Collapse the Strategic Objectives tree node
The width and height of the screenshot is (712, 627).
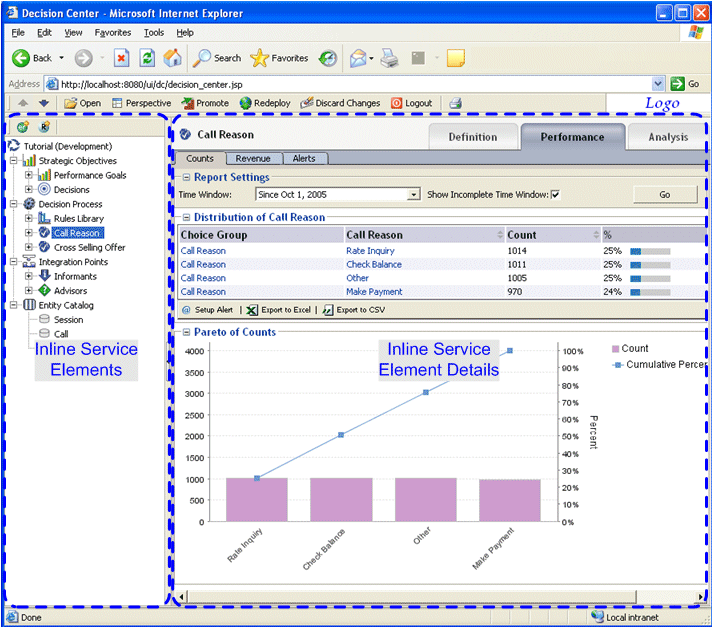(14, 160)
